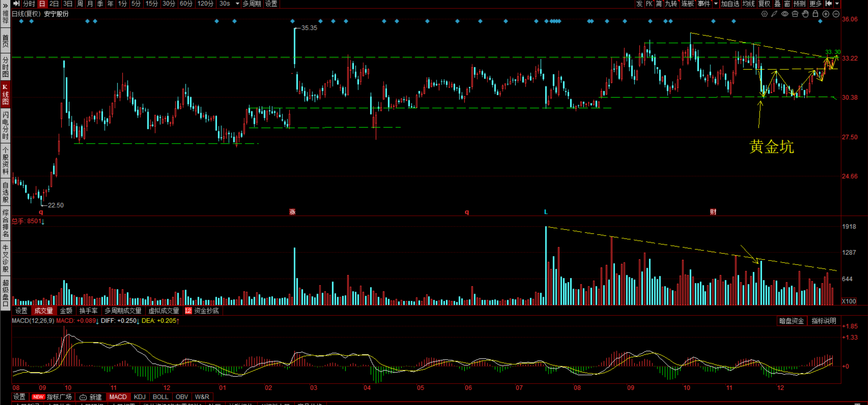Click the 指标说明 indicator description button
Viewport: 868px width, 405px height.
click(824, 321)
